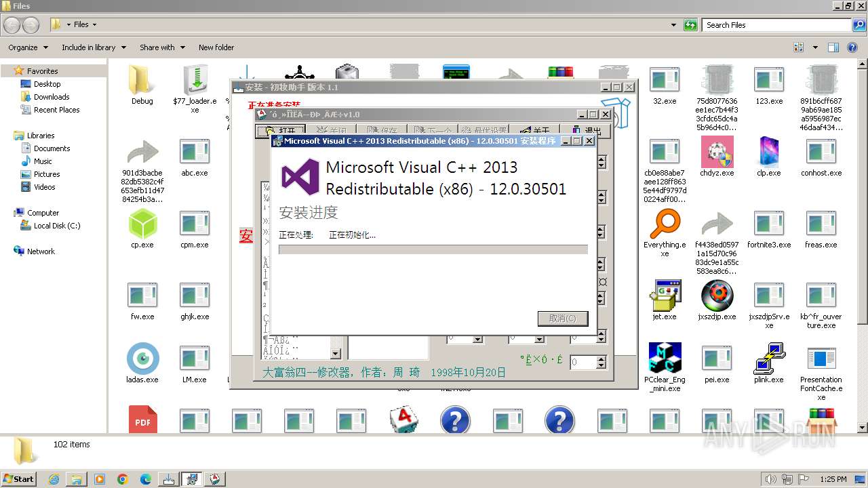The image size is (868, 488).
Task: Open Windows Media Player from taskbar
Action: coord(100,479)
